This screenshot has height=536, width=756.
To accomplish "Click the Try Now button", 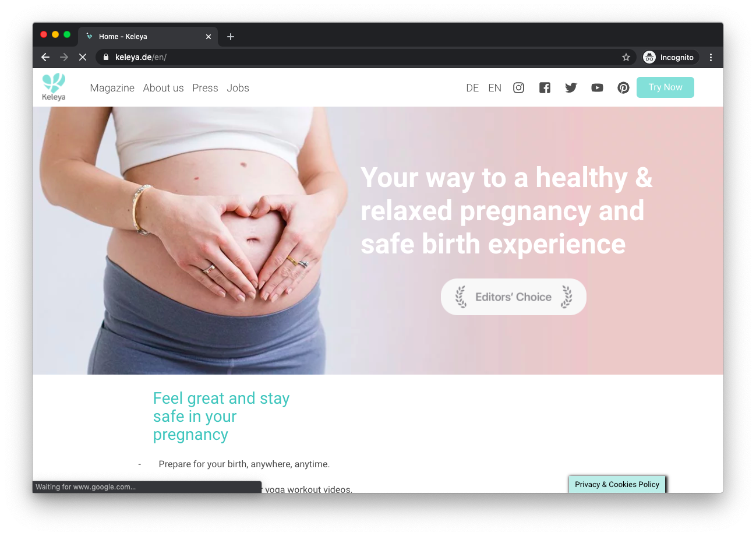I will [665, 87].
